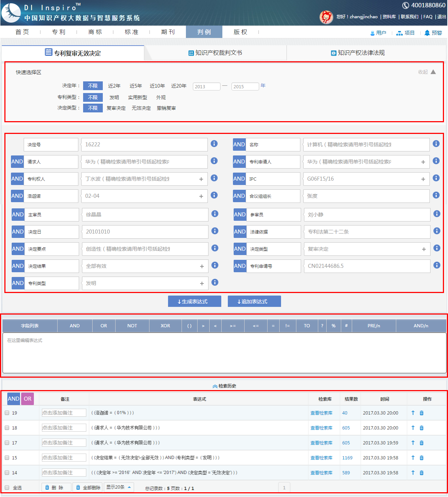Click the plus icon in IPC field
Viewport: 448px width, 497px height.
(x=423, y=179)
